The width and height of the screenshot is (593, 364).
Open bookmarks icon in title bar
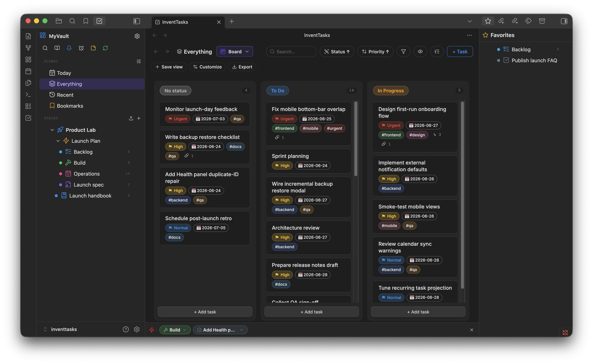pyautogui.click(x=85, y=21)
